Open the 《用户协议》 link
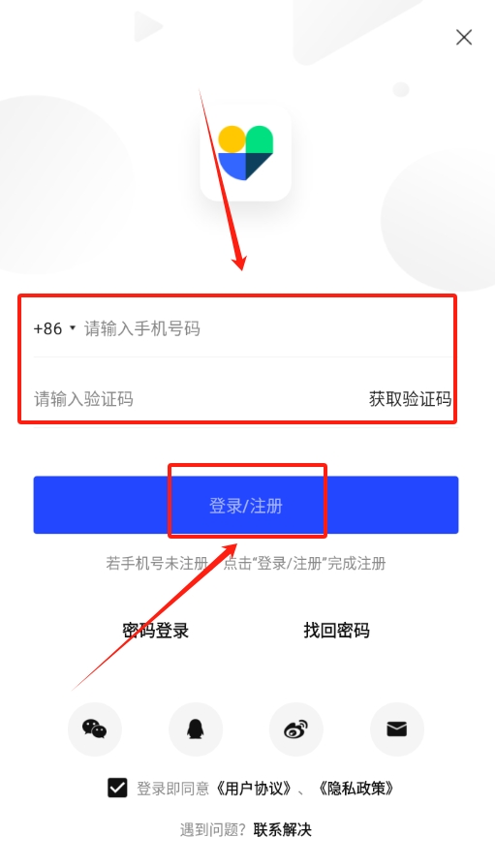Viewport: 495px width, 868px height. 252,789
